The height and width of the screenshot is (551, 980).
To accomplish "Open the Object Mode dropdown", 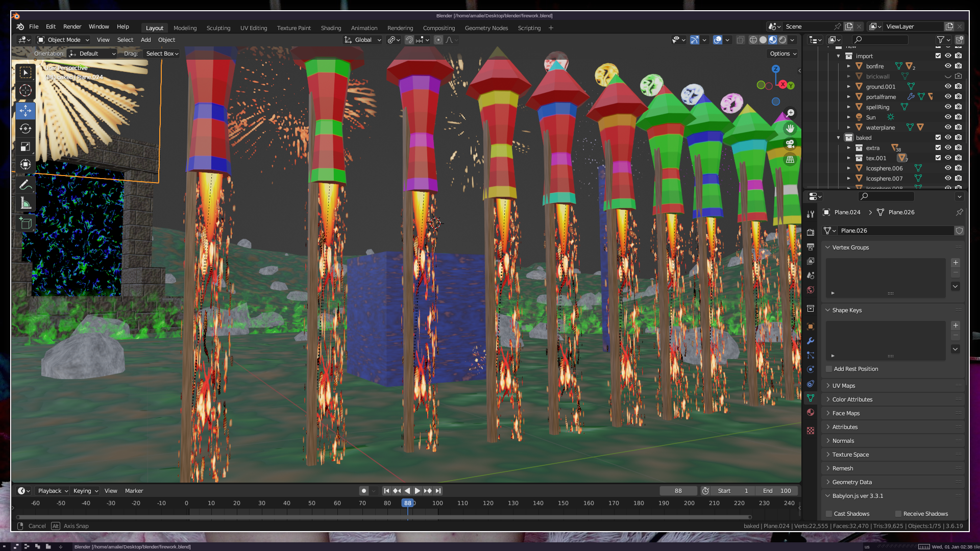I will [x=63, y=40].
